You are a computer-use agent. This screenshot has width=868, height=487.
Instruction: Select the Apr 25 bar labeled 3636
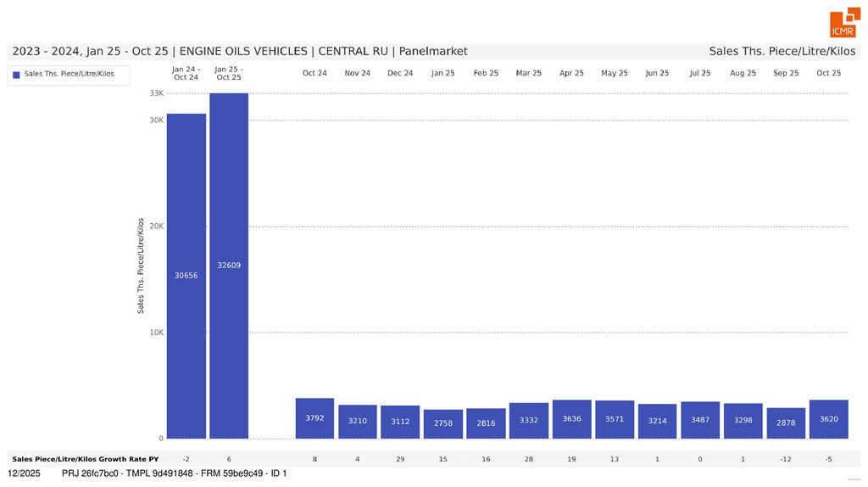click(572, 418)
